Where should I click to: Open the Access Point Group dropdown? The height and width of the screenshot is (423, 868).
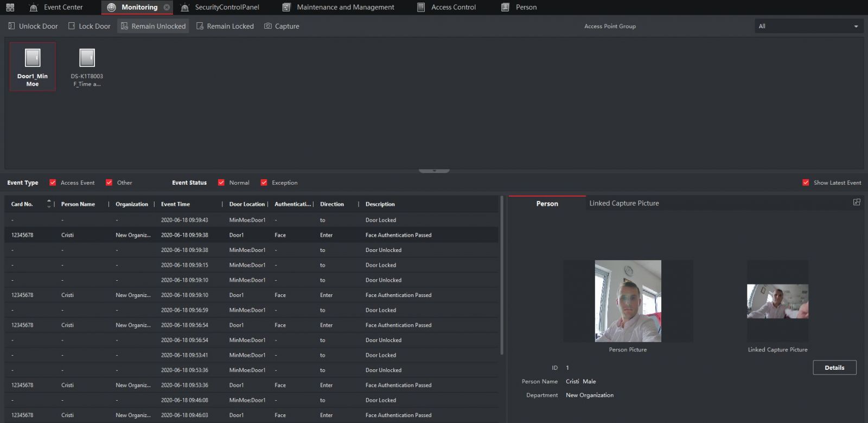point(808,26)
